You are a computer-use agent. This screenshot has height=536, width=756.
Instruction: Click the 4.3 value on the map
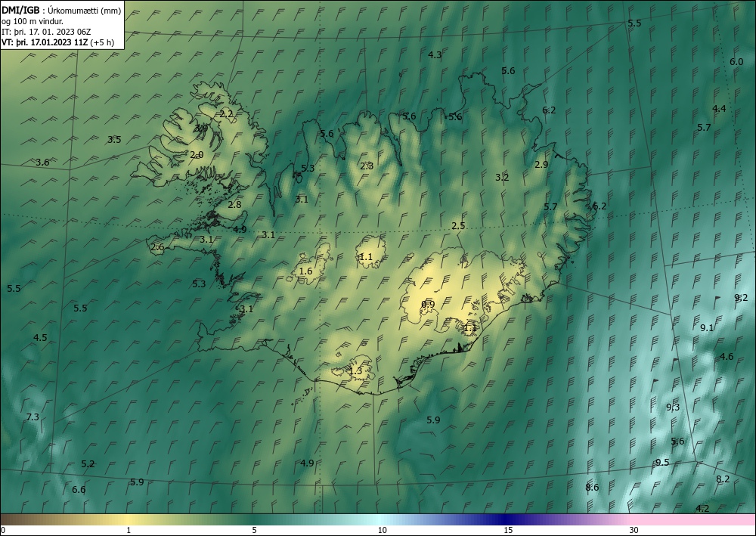click(435, 55)
